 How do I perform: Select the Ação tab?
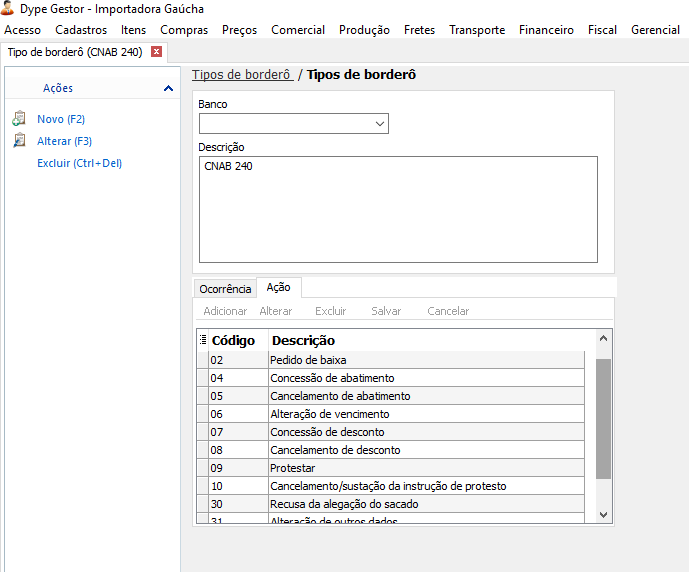pyautogui.click(x=279, y=287)
